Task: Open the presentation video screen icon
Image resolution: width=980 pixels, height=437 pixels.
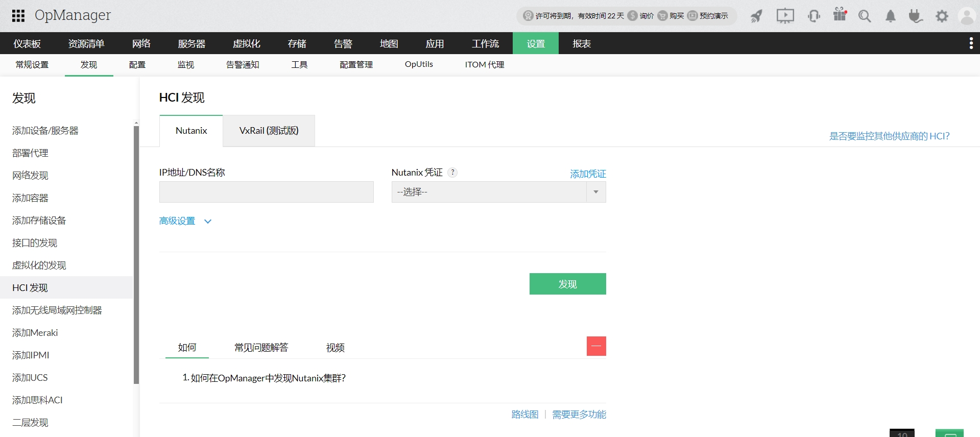Action: pos(785,16)
